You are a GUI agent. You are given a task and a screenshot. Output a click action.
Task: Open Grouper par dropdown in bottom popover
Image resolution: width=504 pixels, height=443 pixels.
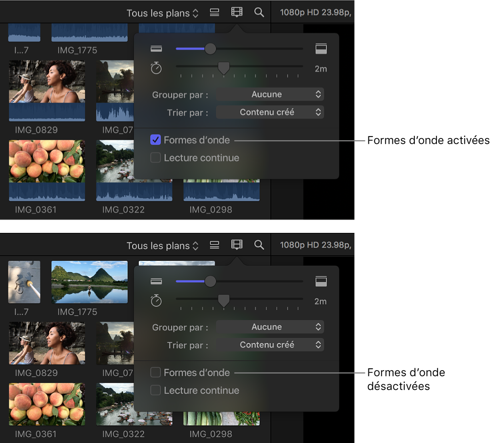(x=270, y=327)
